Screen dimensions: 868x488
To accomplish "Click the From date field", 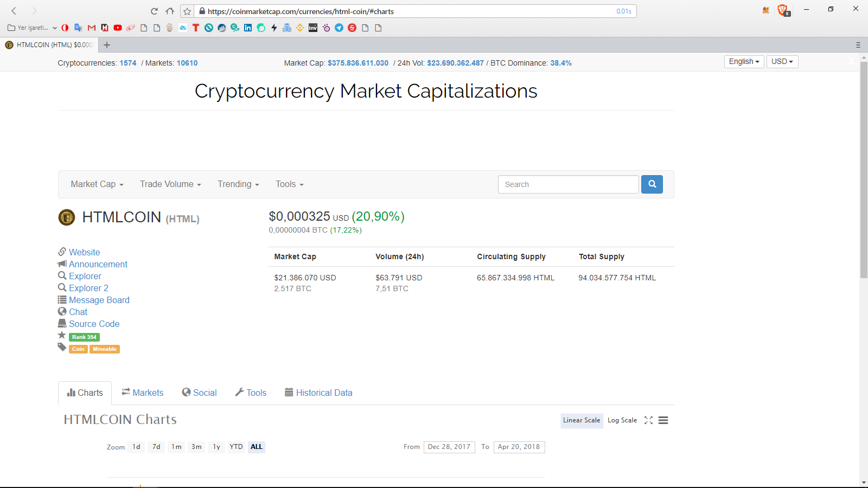I will (x=449, y=447).
